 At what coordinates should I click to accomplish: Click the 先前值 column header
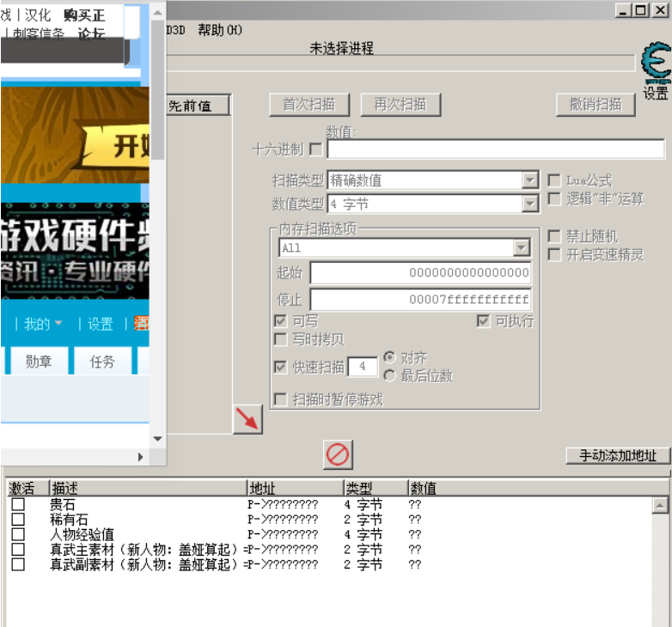pyautogui.click(x=199, y=106)
